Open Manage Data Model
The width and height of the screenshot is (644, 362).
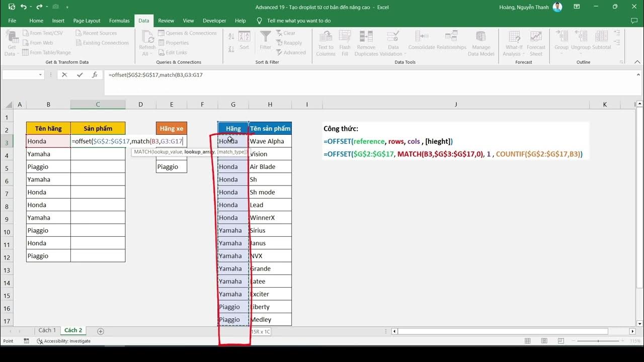(x=481, y=43)
